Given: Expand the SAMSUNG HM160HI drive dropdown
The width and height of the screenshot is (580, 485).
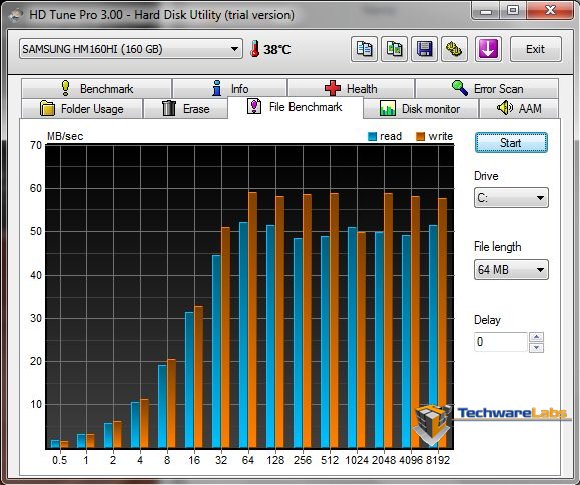Looking at the screenshot, I should [x=131, y=49].
